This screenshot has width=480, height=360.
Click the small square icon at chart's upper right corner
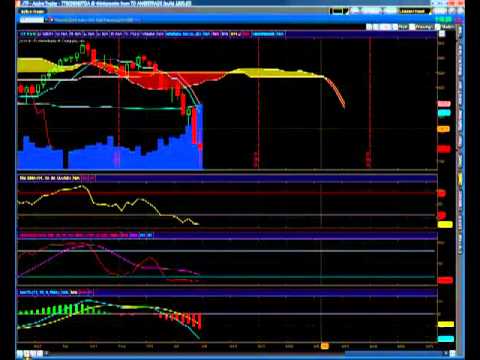pyautogui.click(x=442, y=34)
